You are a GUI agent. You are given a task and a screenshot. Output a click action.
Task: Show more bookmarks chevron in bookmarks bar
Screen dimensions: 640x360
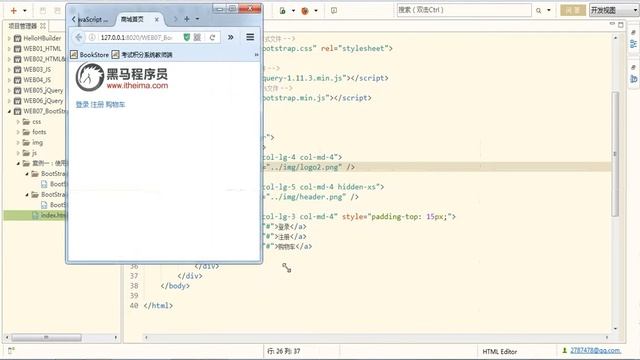click(x=256, y=55)
